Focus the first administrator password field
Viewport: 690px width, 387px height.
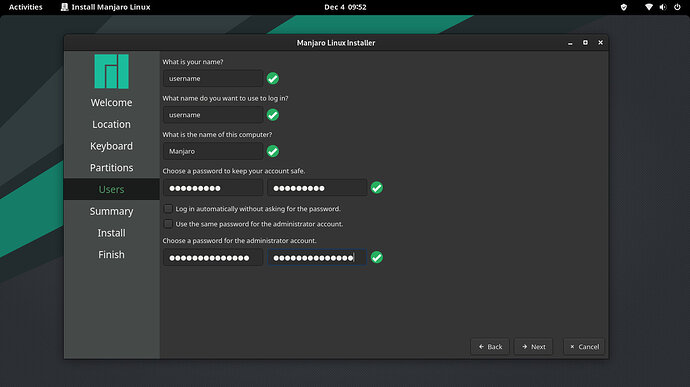[213, 257]
